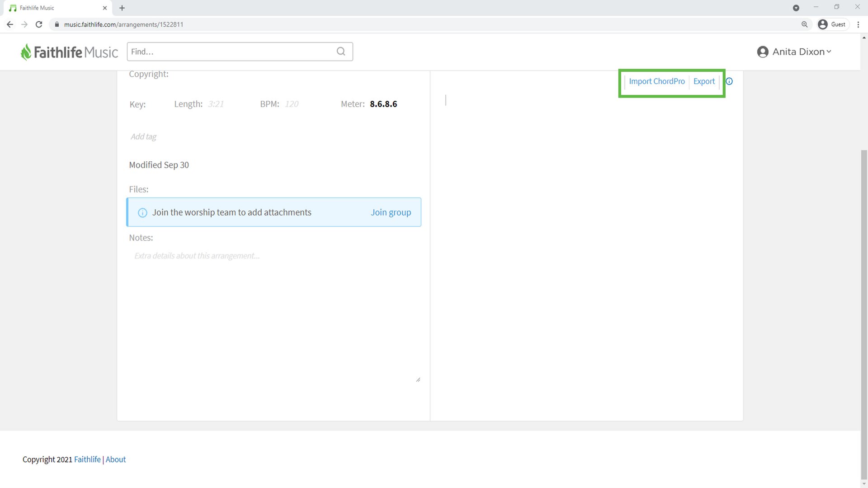Open the Chrome three-dot menu
Image resolution: width=868 pixels, height=488 pixels.
pyautogui.click(x=858, y=24)
